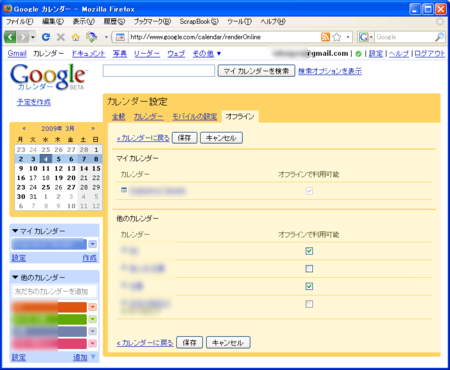
Task: Click the green offline status icon
Action: pos(358,54)
